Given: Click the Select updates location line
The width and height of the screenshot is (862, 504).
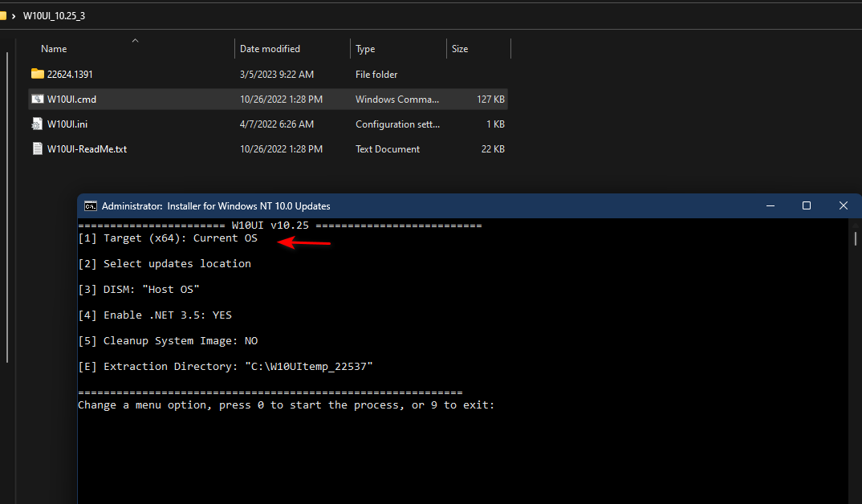Looking at the screenshot, I should [x=165, y=264].
